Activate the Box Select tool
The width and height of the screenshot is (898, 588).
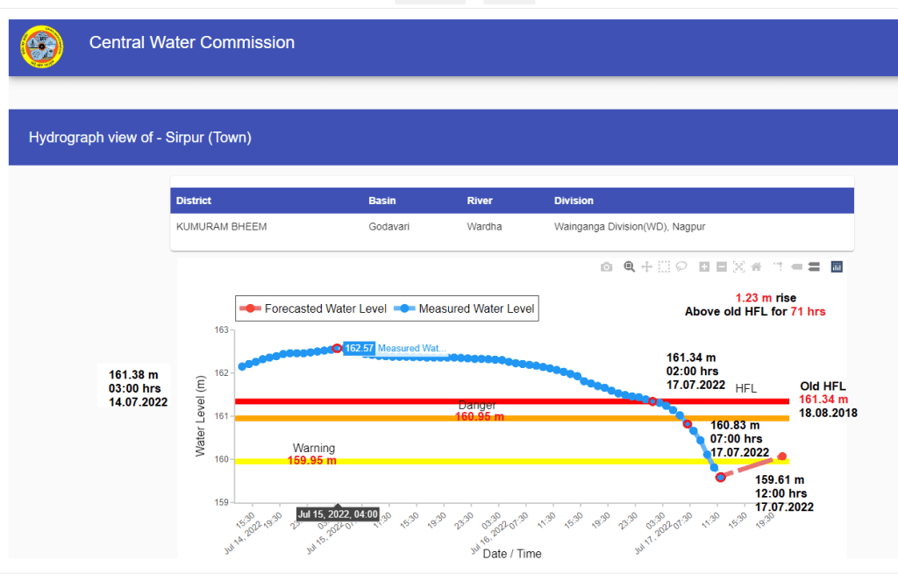tap(664, 266)
